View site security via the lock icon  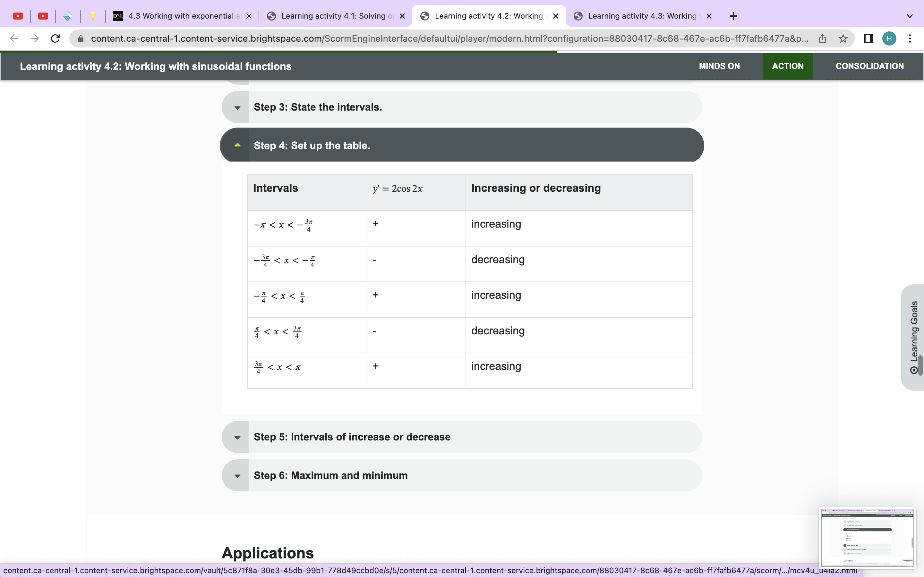(x=81, y=38)
